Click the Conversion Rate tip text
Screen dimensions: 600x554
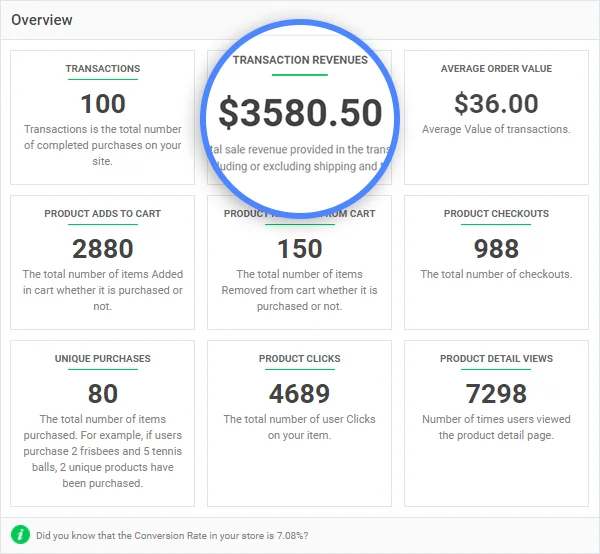click(x=172, y=536)
